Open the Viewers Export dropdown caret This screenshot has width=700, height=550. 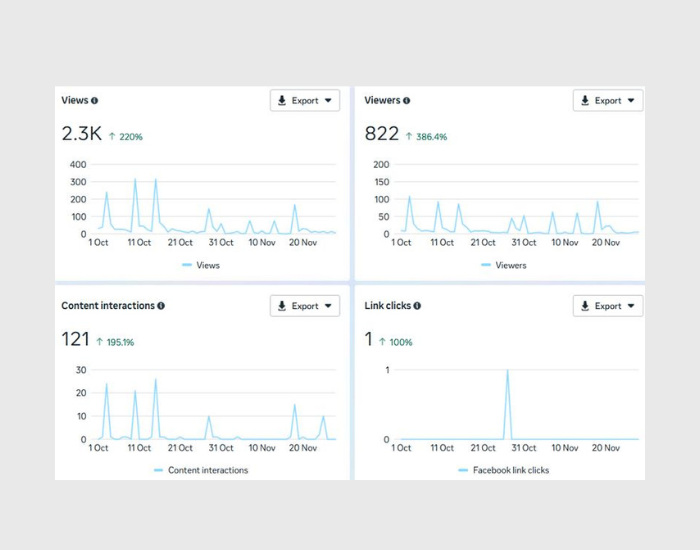click(x=632, y=101)
